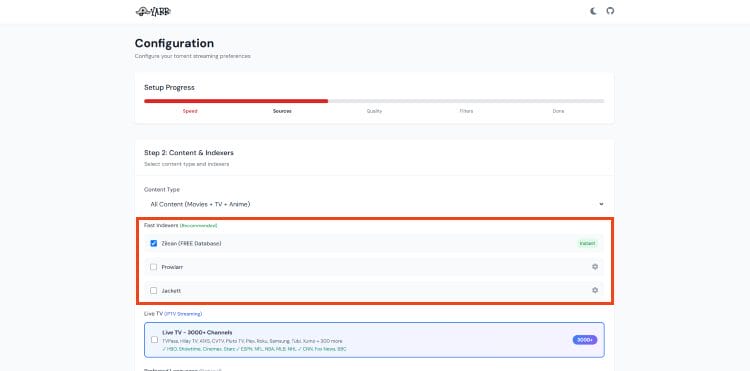The width and height of the screenshot is (750, 371).
Task: Open Jackett settings gear icon
Action: click(x=595, y=290)
